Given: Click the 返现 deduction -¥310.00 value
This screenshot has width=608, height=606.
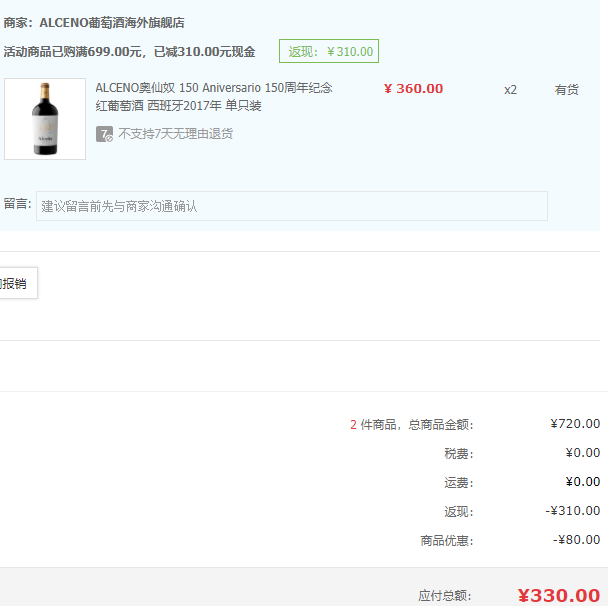Looking at the screenshot, I should pos(573,511).
